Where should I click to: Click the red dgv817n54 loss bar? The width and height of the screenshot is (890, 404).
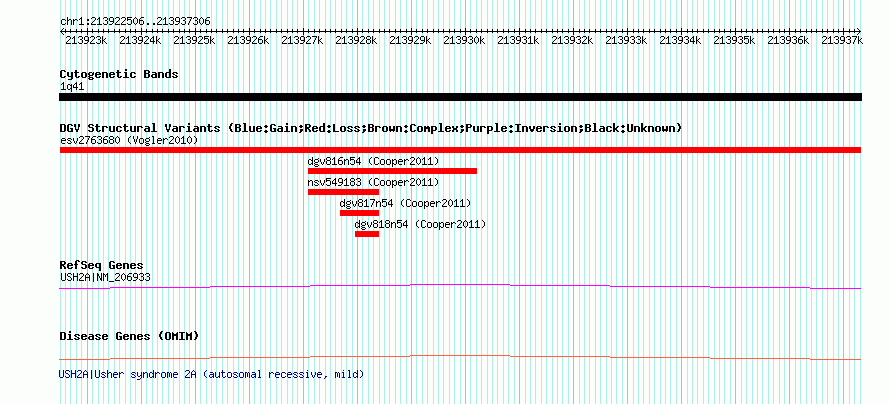click(359, 213)
